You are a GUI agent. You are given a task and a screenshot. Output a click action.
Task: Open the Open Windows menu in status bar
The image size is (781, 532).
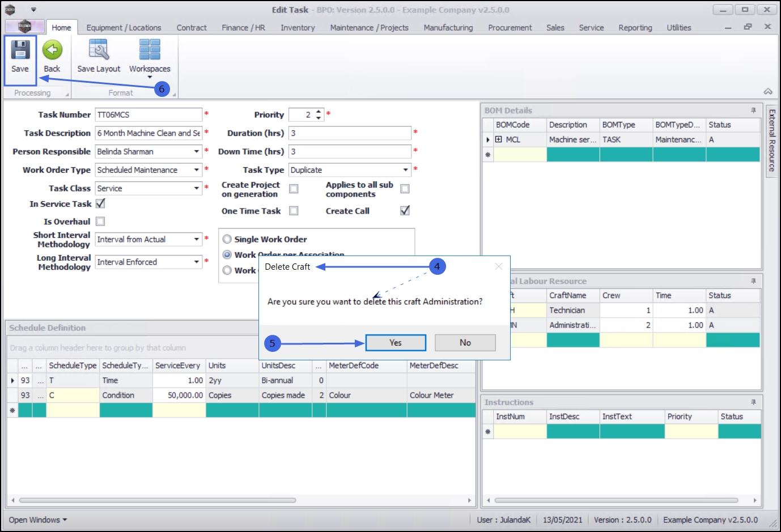[x=38, y=520]
